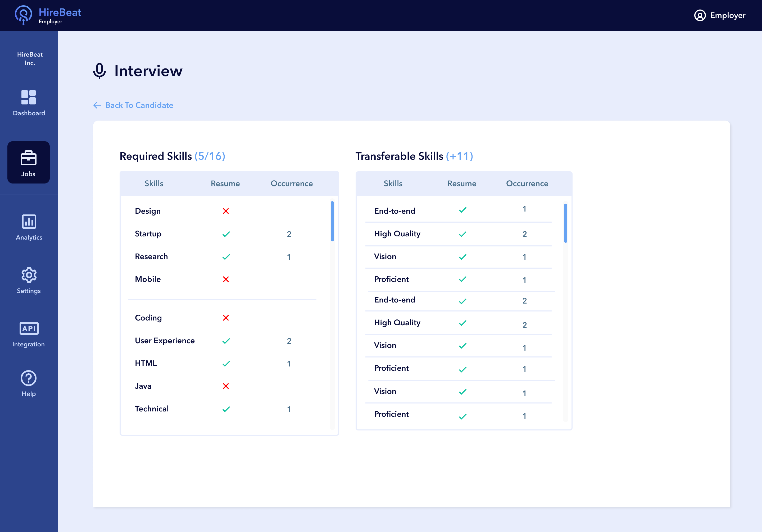Click the Required Skills scrollbar thumb

(332, 221)
